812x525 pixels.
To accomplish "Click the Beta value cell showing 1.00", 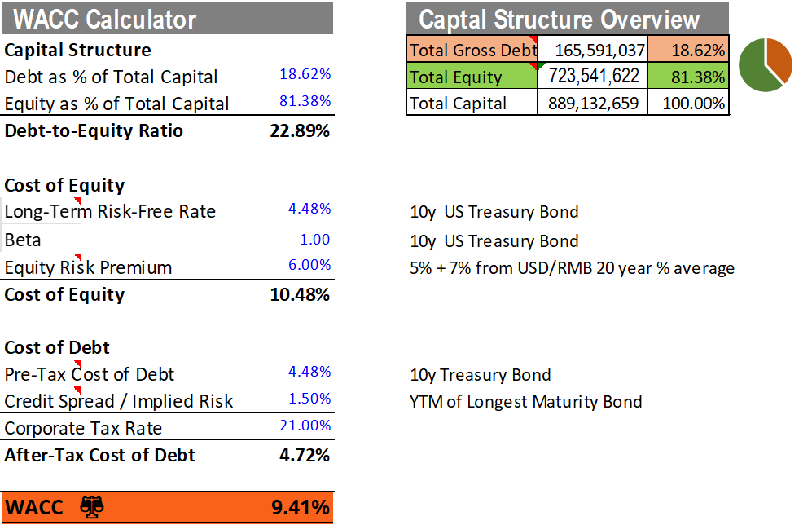I will [x=315, y=240].
